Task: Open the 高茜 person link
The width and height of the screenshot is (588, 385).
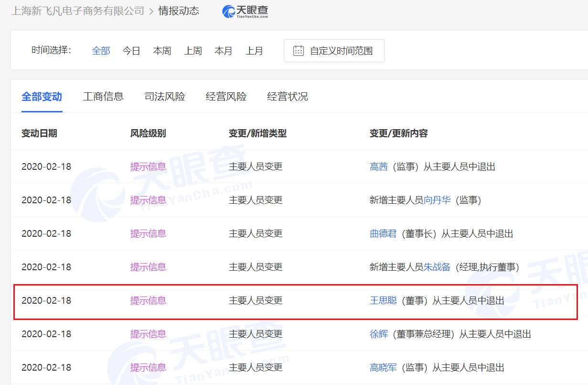Action: tap(379, 167)
